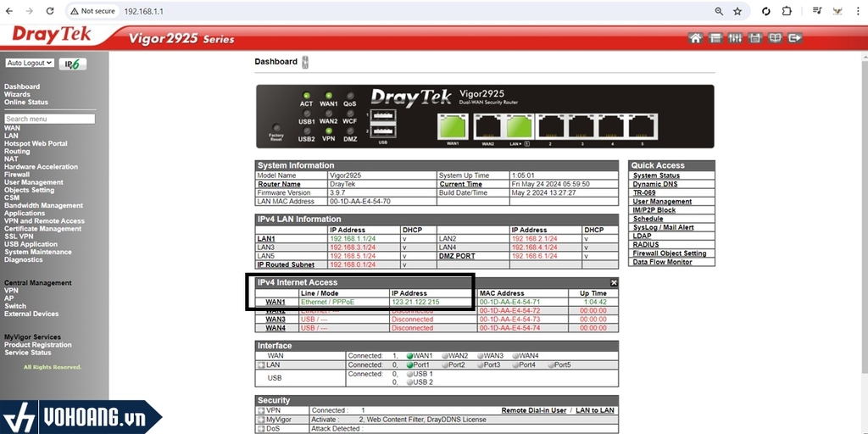This screenshot has height=434, width=868.
Task: Click the WAN1 green port on router image
Action: 453,127
